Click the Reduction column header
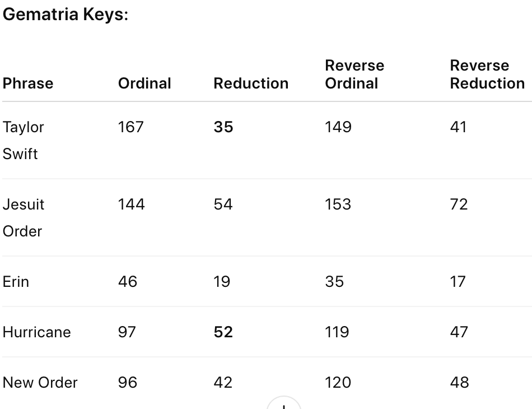This screenshot has width=532, height=409. tap(251, 83)
